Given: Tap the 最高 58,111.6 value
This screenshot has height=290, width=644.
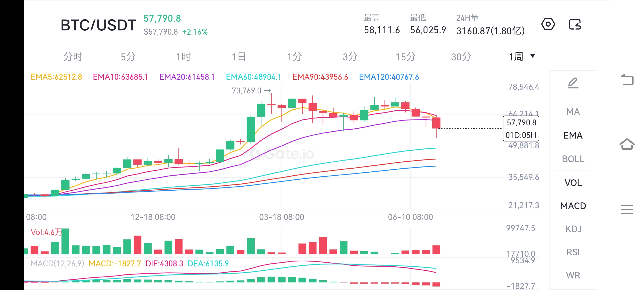Looking at the screenshot, I should [x=382, y=30].
